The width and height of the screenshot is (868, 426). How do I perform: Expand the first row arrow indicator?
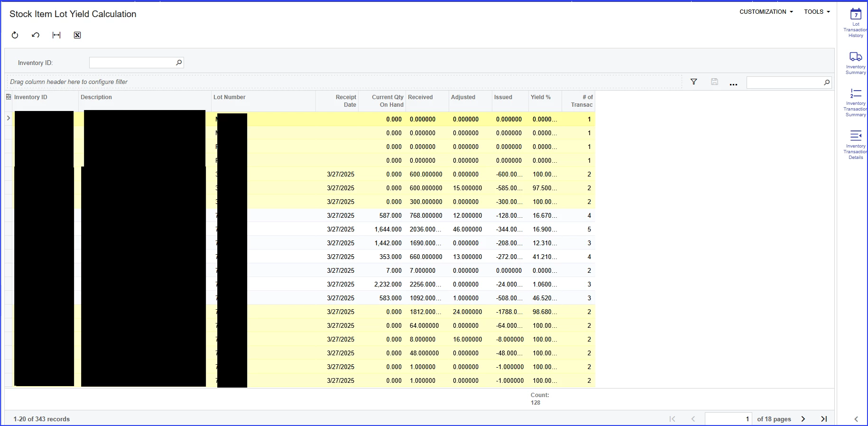(x=8, y=118)
